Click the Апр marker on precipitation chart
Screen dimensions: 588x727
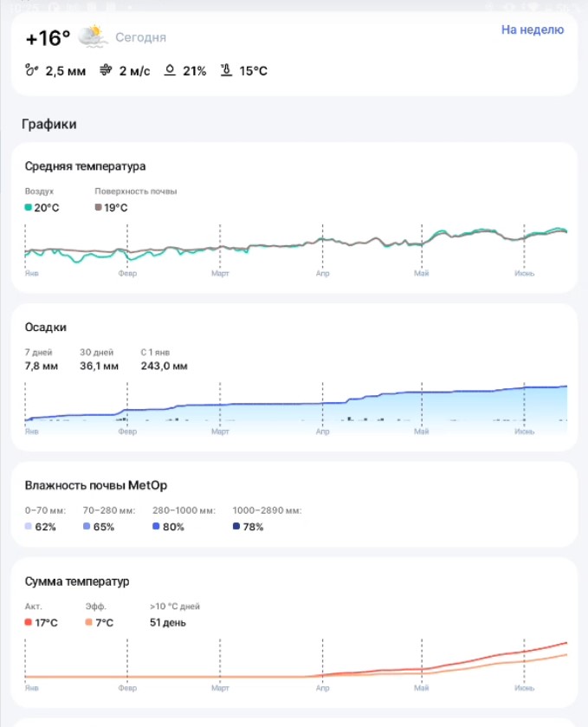[322, 432]
